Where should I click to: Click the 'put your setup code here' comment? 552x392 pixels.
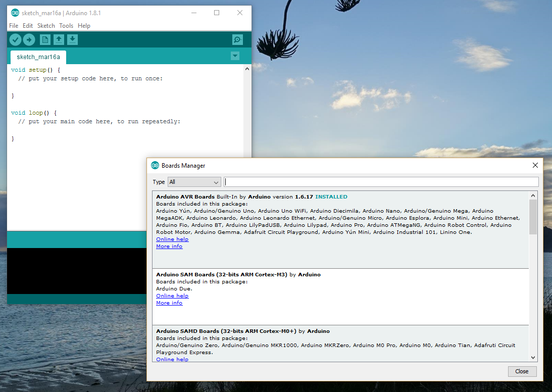coord(90,78)
